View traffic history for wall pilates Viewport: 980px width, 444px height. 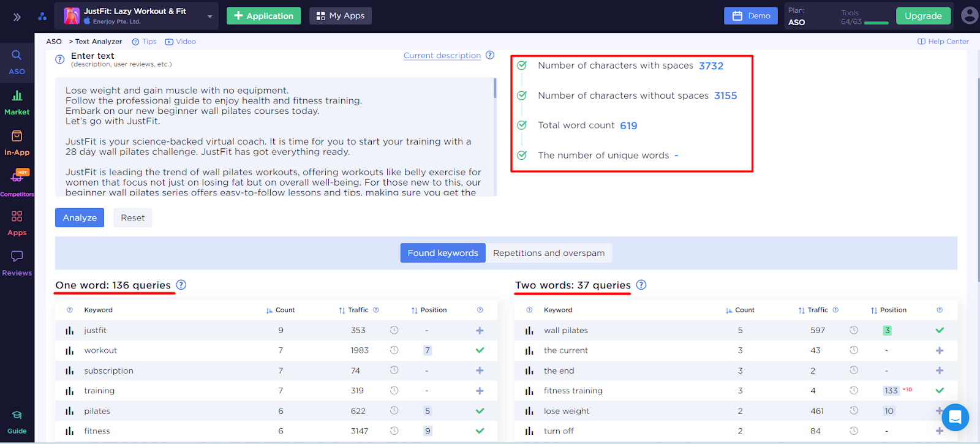click(x=854, y=330)
